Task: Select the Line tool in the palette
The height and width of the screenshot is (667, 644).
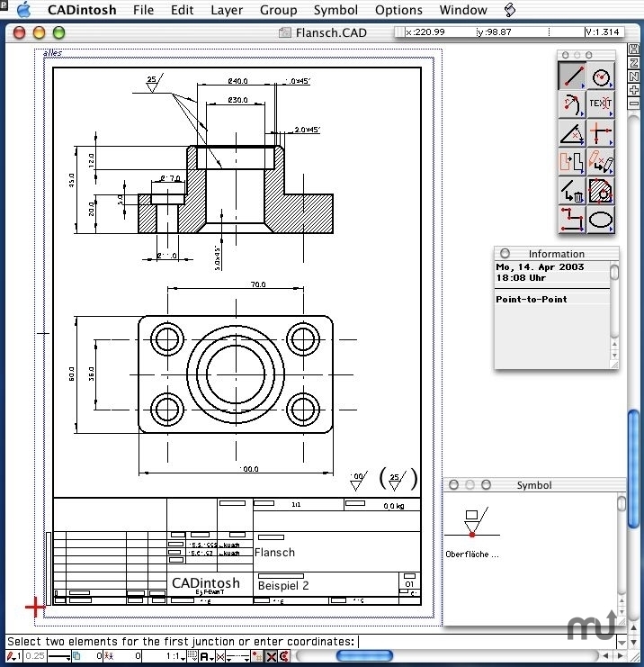Action: pos(572,77)
